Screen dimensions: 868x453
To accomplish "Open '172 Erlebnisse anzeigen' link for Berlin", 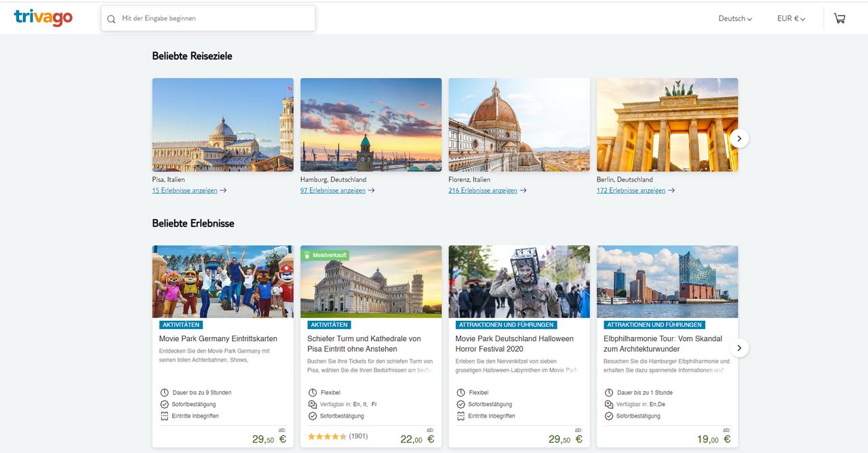I will 631,191.
